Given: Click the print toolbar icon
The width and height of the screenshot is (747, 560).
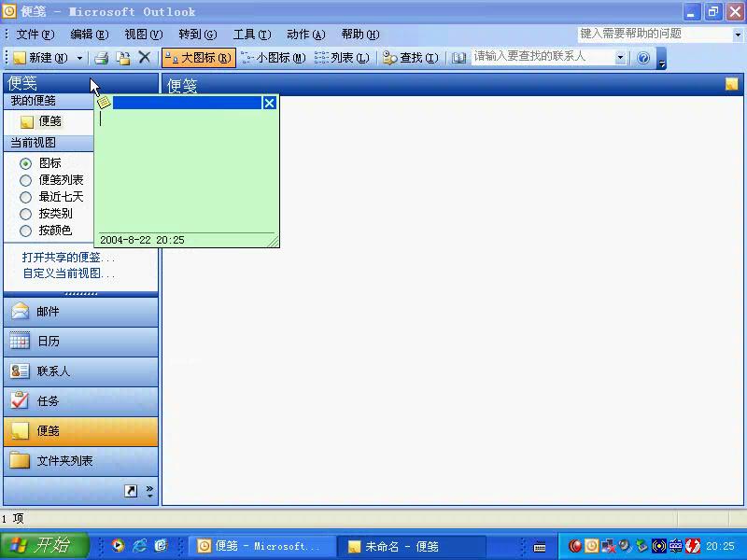Looking at the screenshot, I should [101, 58].
